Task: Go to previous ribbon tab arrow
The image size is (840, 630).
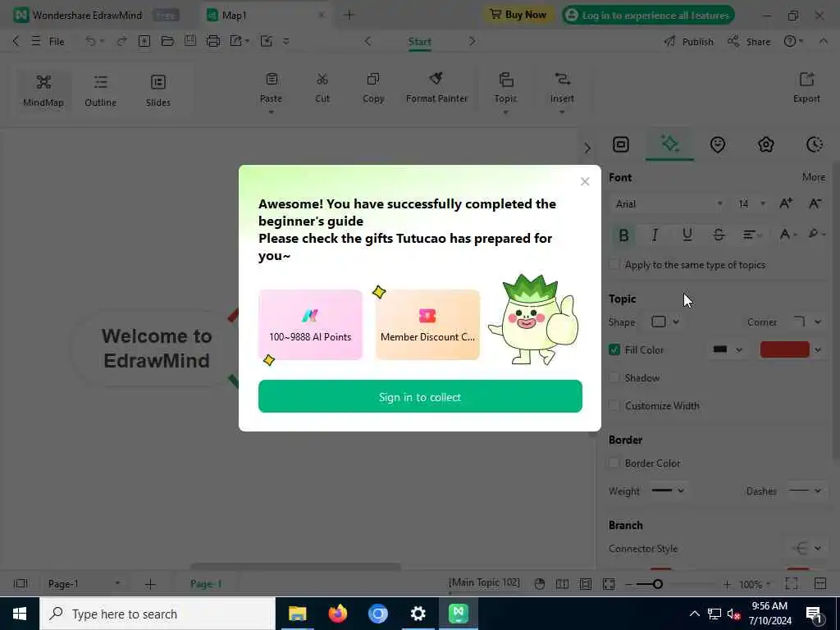Action: 367,41
